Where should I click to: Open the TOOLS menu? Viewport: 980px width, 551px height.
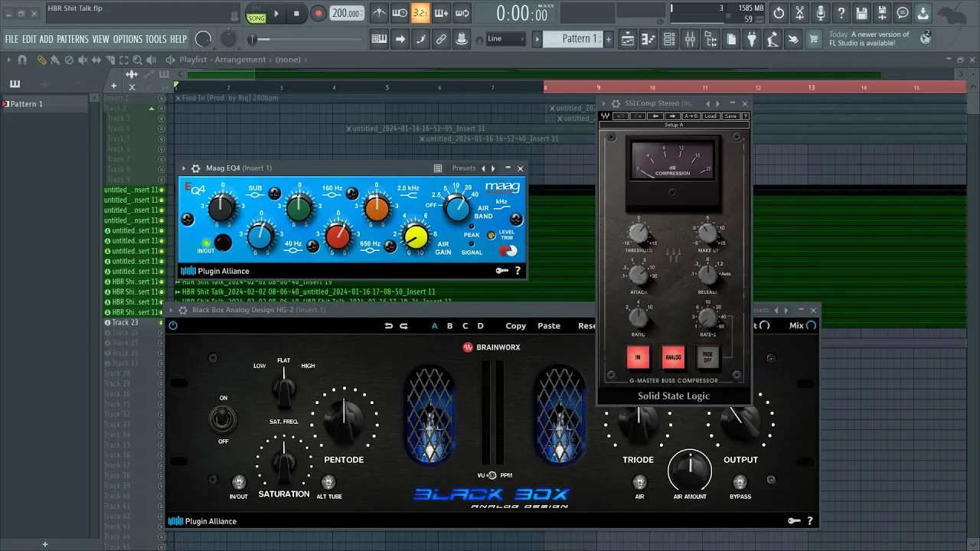156,39
